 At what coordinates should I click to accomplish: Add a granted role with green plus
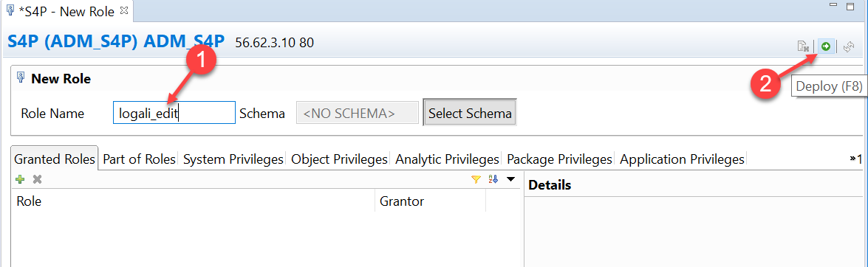[x=20, y=179]
